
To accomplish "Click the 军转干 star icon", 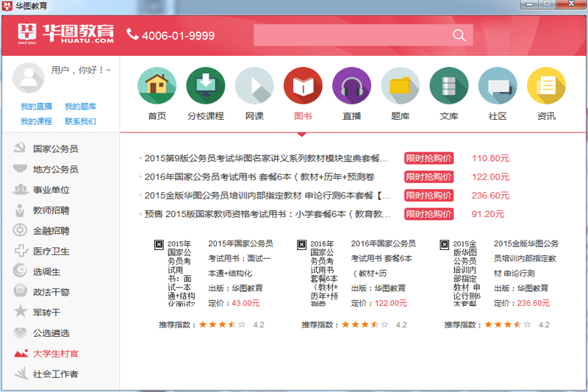I will coord(21,311).
